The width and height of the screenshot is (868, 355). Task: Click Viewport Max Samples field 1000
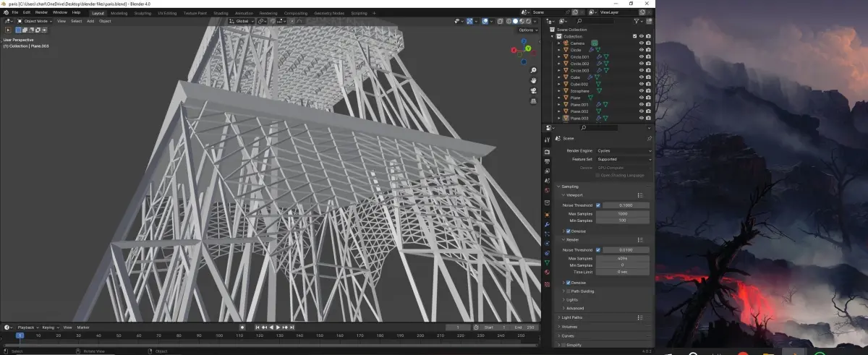point(623,214)
